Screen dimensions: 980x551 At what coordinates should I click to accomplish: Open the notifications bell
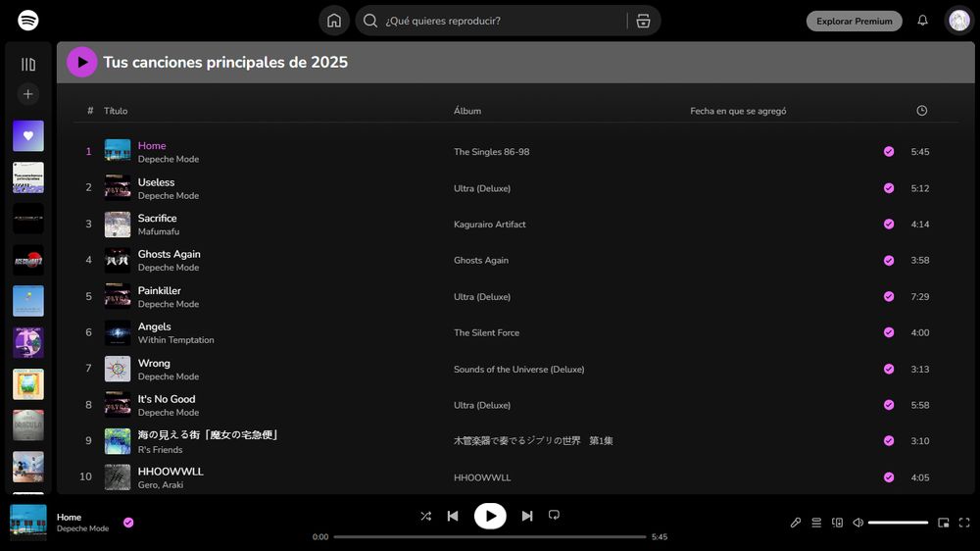922,21
